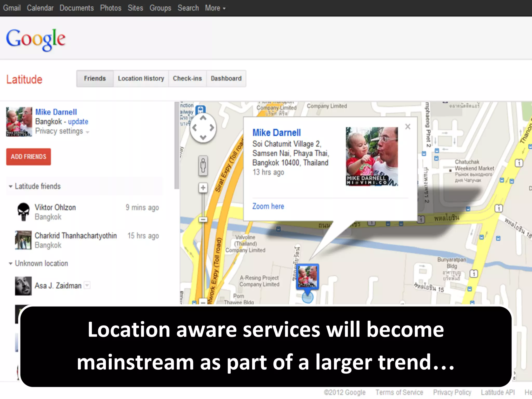This screenshot has width=532, height=399.
Task: Switch to the Check-ins tab
Action: 187,78
